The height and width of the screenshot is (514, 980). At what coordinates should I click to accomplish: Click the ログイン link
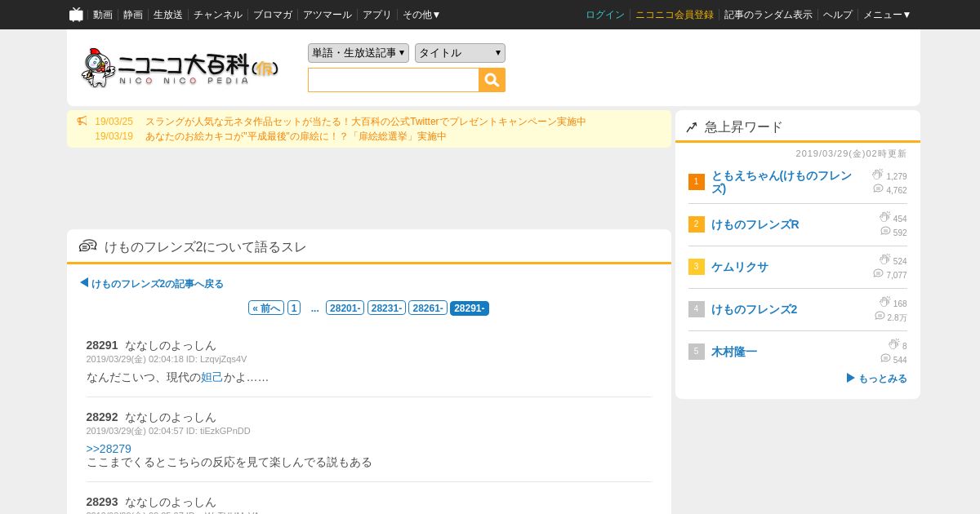605,15
